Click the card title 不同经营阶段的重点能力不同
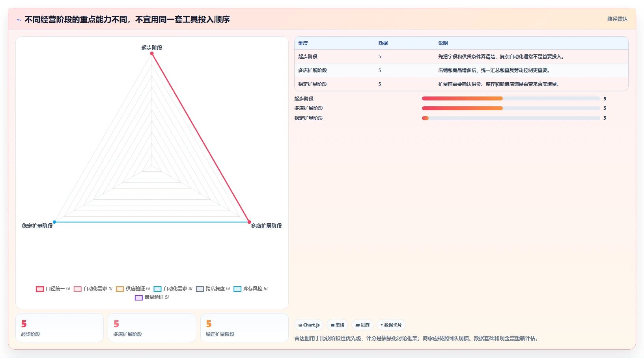This screenshot has height=358, width=644. 127,19
